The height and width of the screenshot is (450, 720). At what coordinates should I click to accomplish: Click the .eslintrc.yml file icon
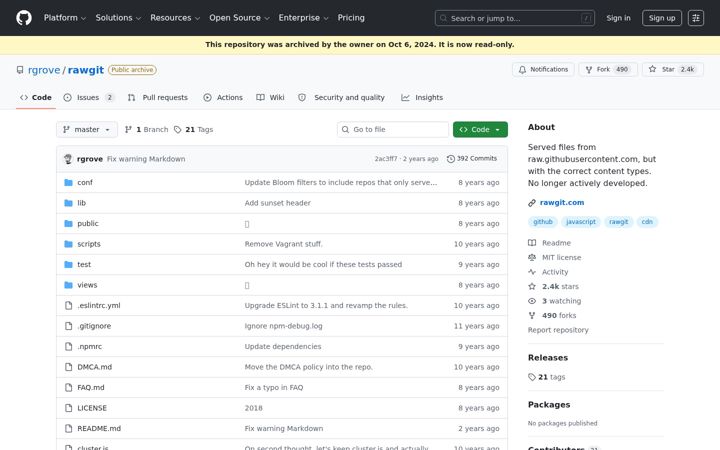point(68,305)
